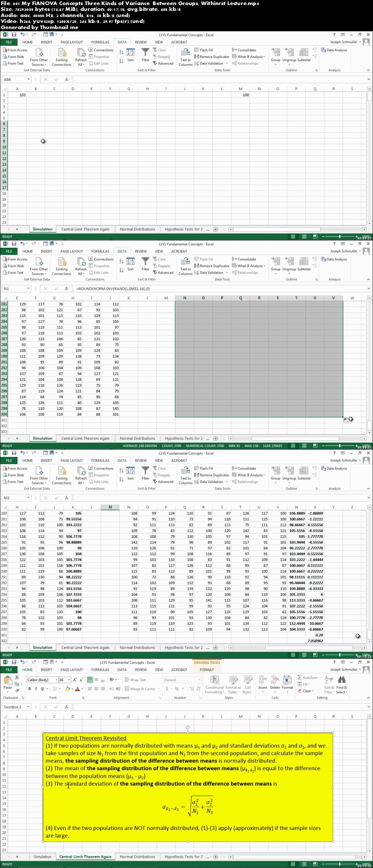Screen dimensions: 373x868
Task: Toggle Underline formatting in the Font group
Action: pos(42,689)
